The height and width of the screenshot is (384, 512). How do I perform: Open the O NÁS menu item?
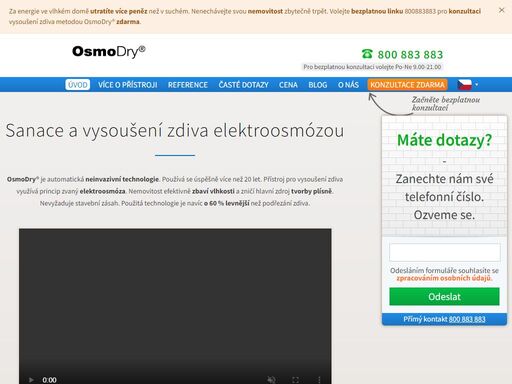tap(348, 85)
